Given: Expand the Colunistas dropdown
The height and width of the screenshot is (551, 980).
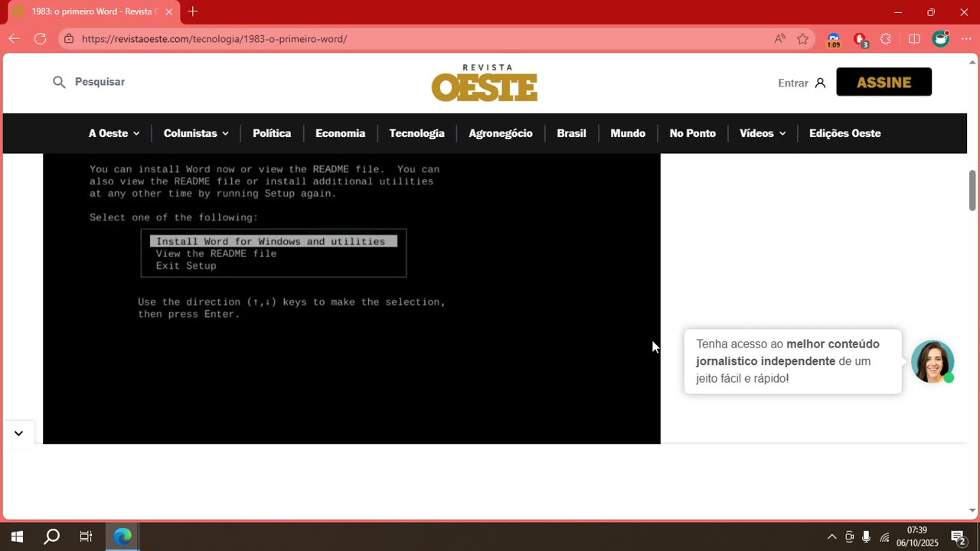Looking at the screenshot, I should pyautogui.click(x=196, y=133).
